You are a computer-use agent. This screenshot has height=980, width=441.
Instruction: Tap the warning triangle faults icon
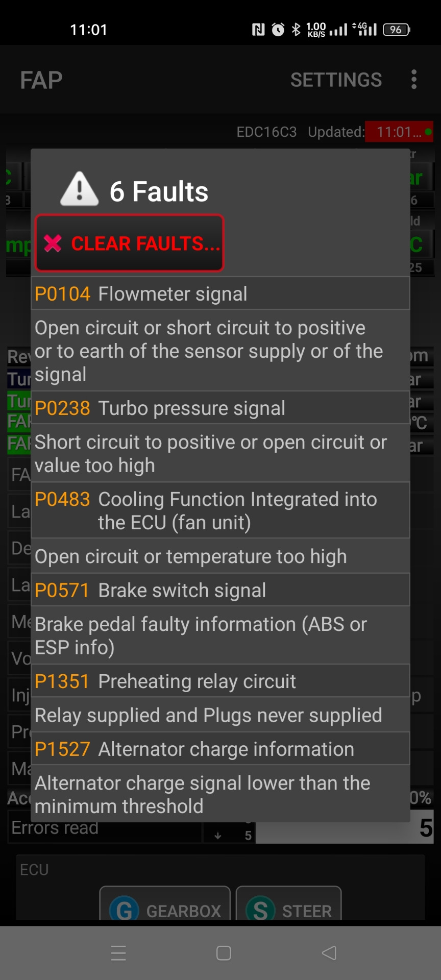pyautogui.click(x=79, y=190)
